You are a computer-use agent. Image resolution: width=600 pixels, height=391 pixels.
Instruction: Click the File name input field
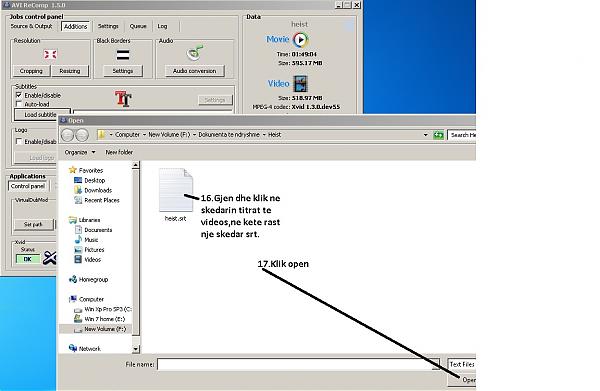pos(298,364)
